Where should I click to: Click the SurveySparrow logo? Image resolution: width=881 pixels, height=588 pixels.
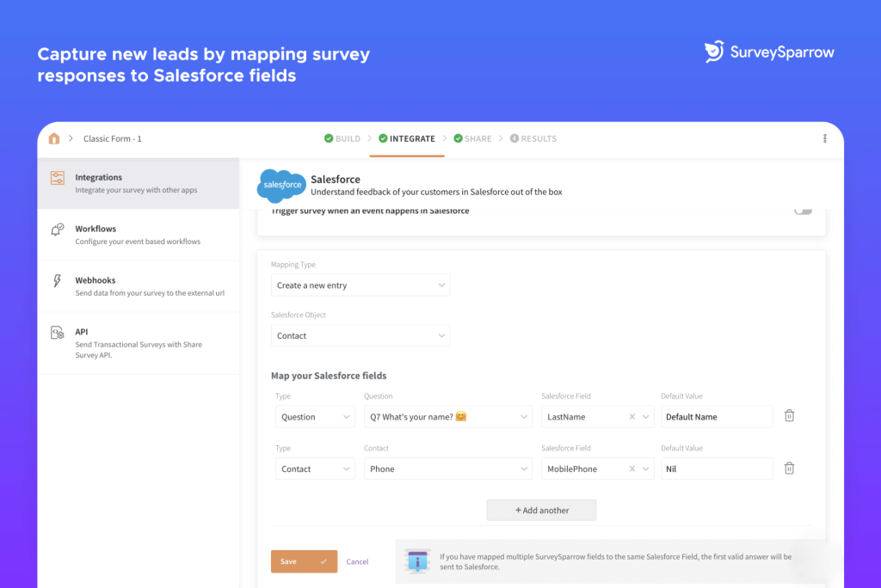tap(769, 52)
